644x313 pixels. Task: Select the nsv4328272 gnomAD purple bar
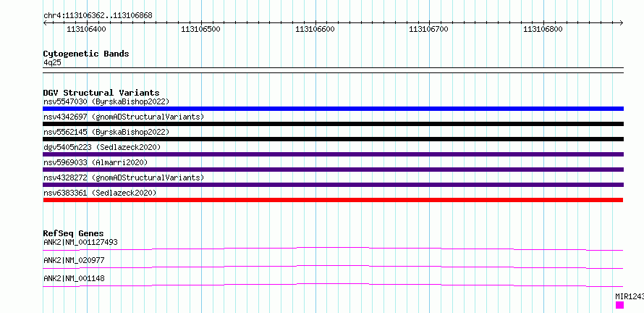pos(333,185)
